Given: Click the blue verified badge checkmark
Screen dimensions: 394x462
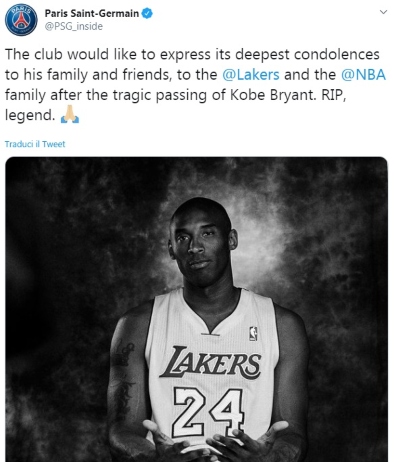Looking at the screenshot, I should coord(147,13).
